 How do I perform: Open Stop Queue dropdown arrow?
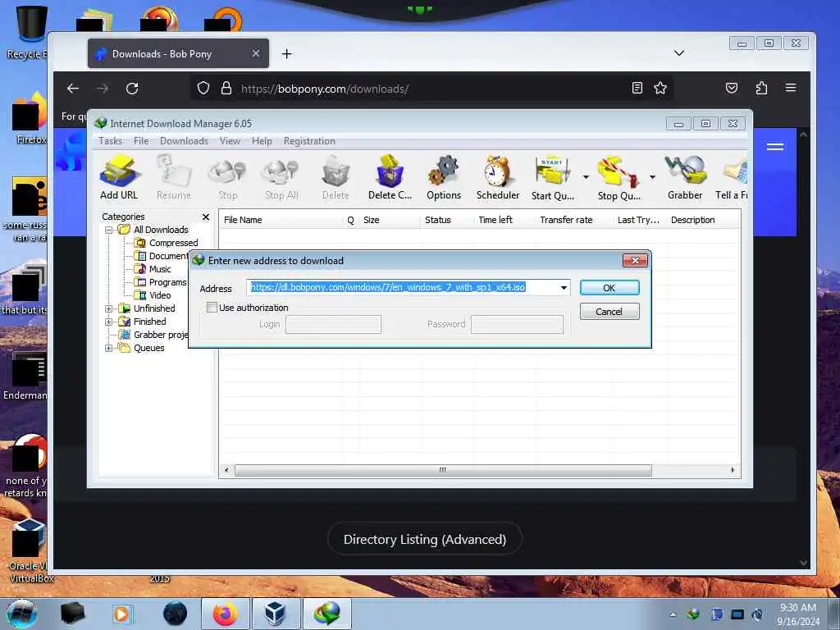(x=652, y=177)
